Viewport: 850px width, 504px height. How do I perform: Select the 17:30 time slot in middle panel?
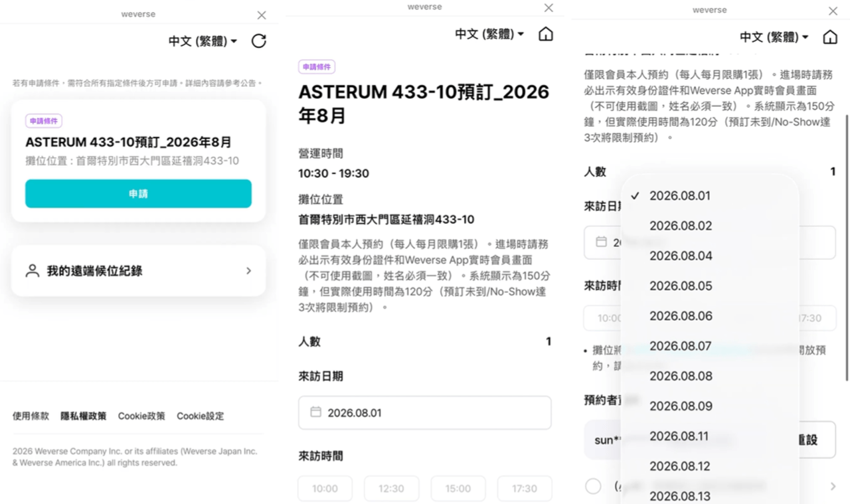tap(525, 489)
